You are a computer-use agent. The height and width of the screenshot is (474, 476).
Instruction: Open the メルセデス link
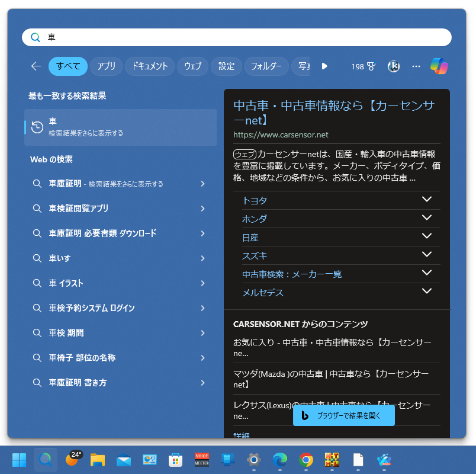263,293
